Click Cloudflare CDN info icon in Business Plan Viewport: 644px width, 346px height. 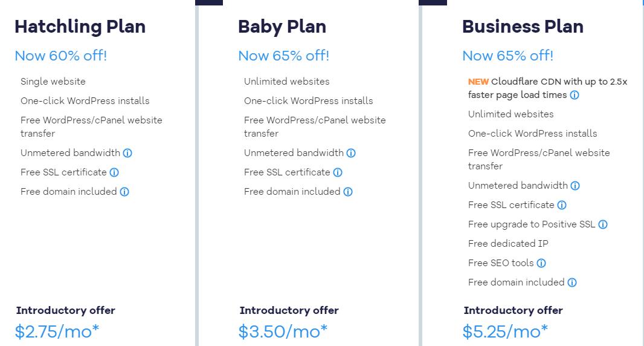tap(575, 95)
